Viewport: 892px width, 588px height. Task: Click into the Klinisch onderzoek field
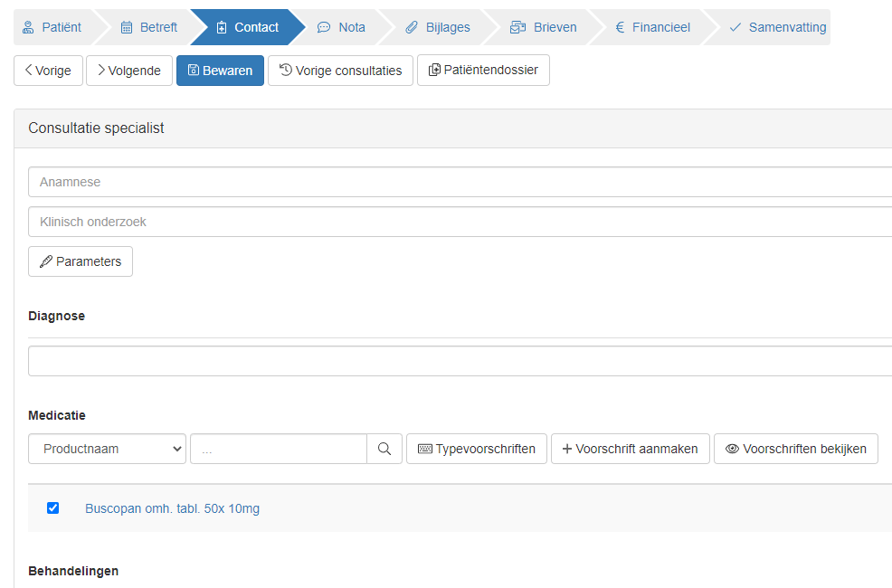[x=460, y=222]
